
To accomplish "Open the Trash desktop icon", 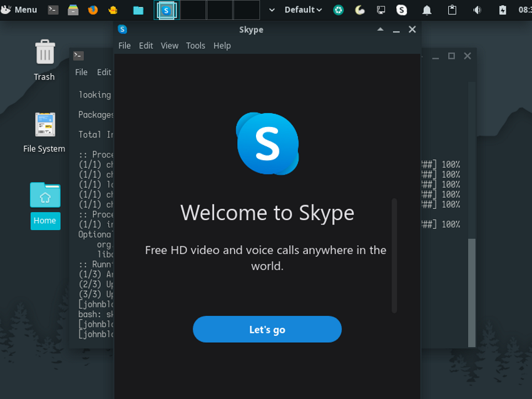I will point(44,60).
